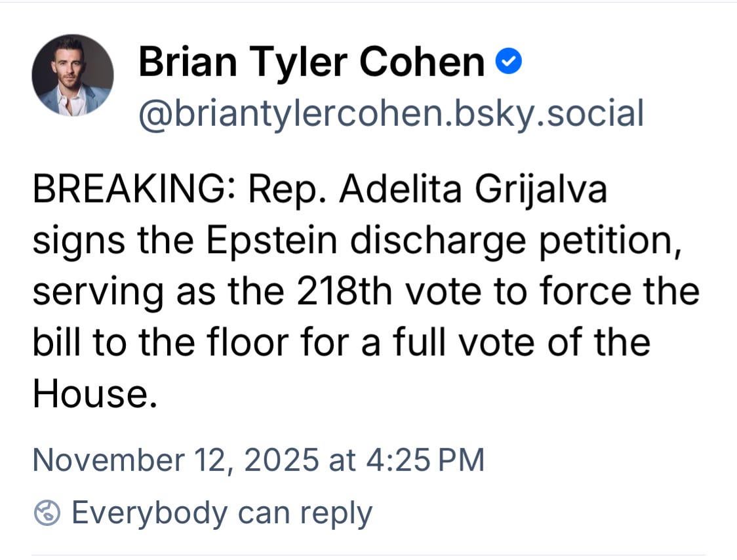Open Brian Tyler Cohen's profile avatar
Image resolution: width=737 pixels, height=560 pixels.
coord(73,75)
